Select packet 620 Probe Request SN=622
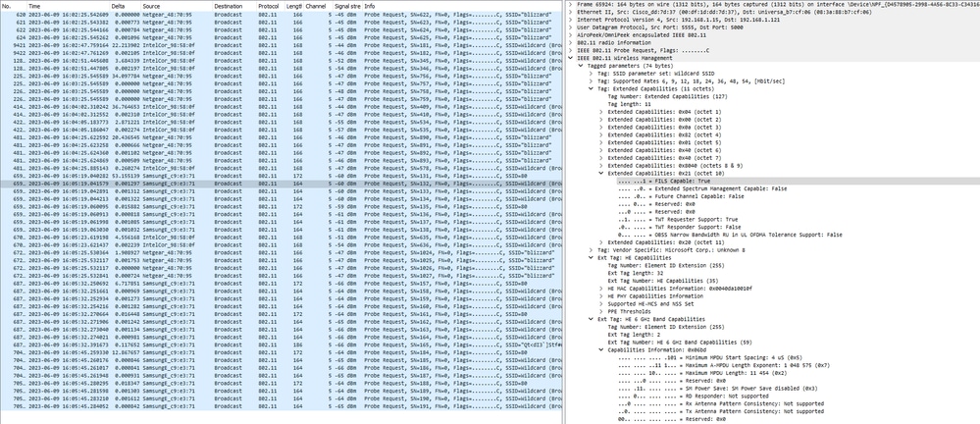 pyautogui.click(x=282, y=14)
